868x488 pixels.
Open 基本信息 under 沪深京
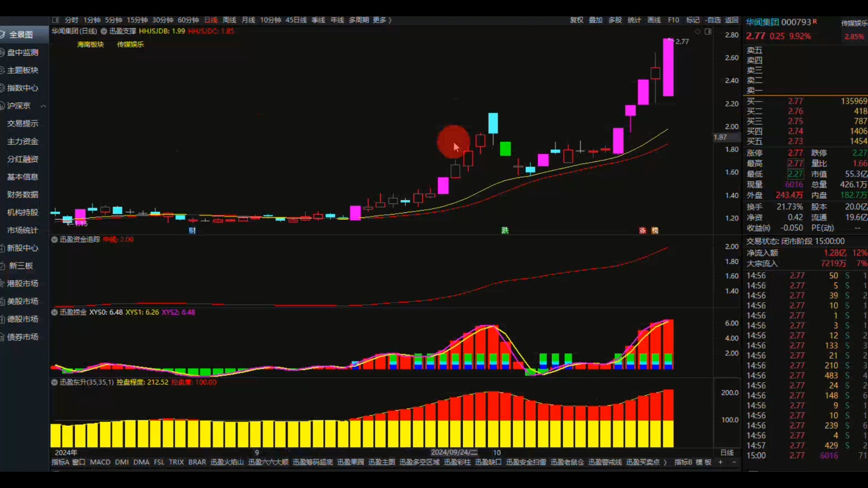coord(23,177)
